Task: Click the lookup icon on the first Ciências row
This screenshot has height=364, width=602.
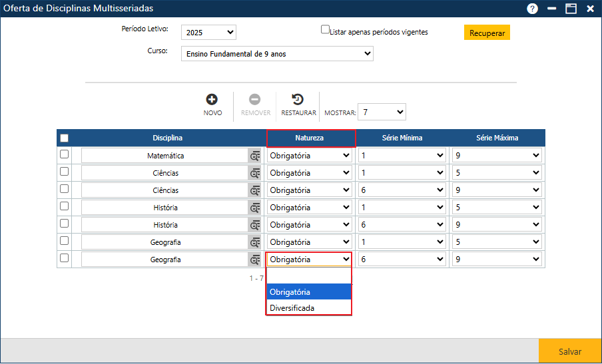Action: point(255,173)
